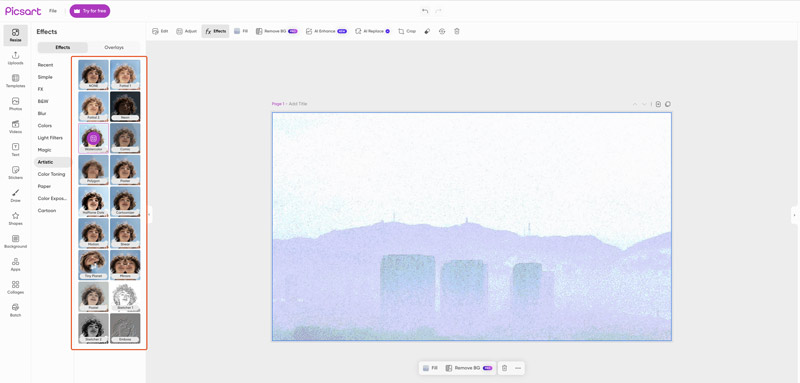Viewport: 800px width, 383px height.
Task: Open settings for selected Watercolor effect
Action: click(x=93, y=138)
